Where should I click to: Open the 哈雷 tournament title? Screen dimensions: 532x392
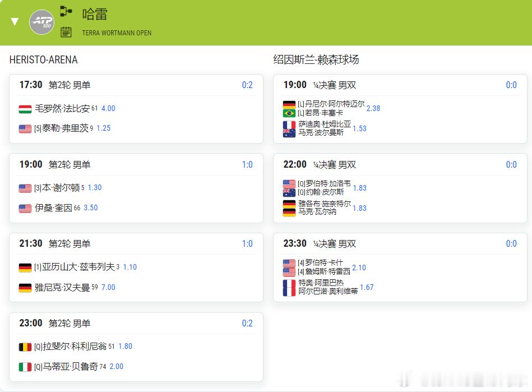(x=95, y=14)
